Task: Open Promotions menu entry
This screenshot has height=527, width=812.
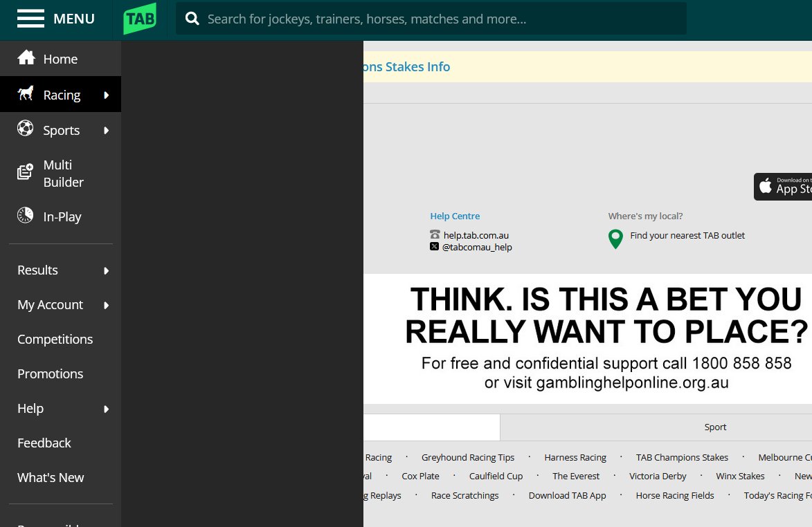Action: [61, 374]
